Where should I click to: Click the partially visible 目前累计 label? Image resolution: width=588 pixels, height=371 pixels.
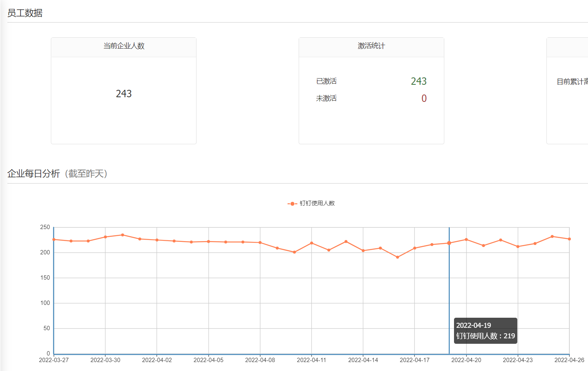[x=572, y=82]
